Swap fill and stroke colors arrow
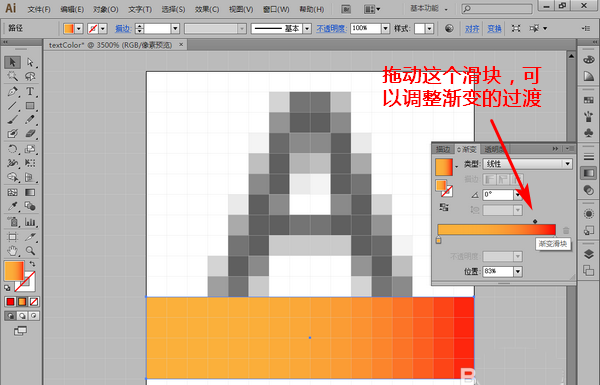 click(x=33, y=264)
